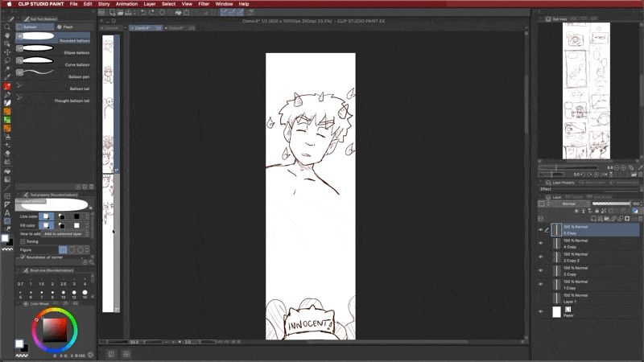Select the Ruler tool

(7, 204)
